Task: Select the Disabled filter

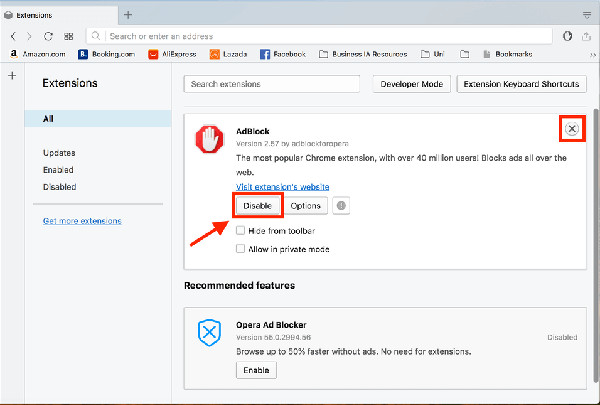Action: point(59,187)
